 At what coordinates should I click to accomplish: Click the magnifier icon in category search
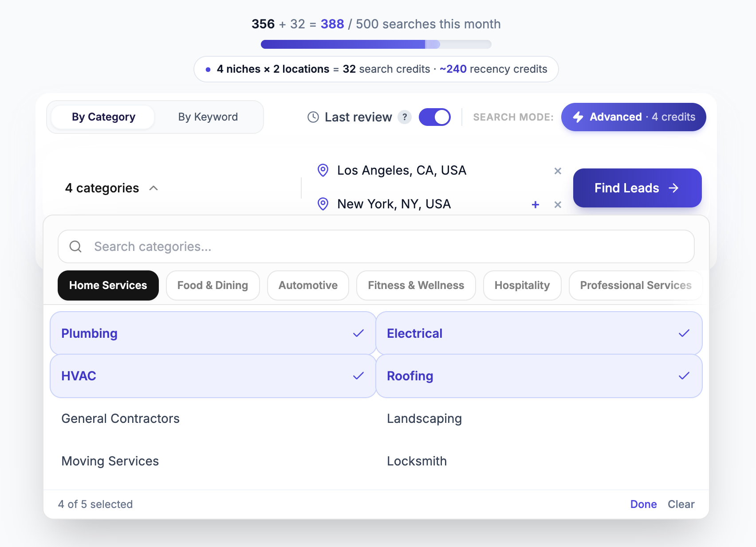click(x=75, y=246)
